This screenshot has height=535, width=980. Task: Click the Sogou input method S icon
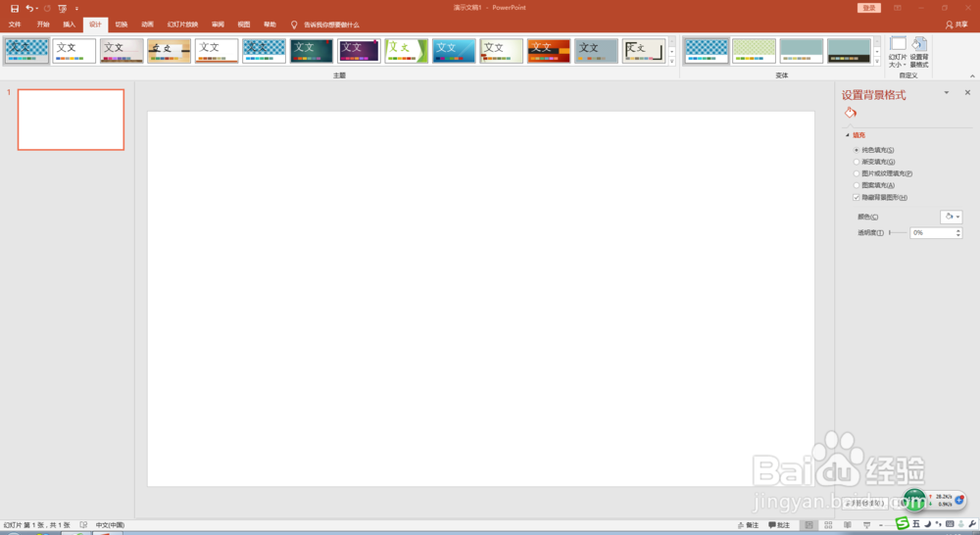902,523
